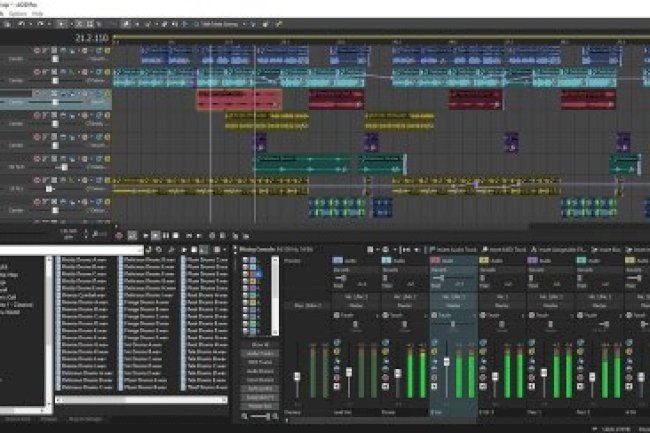The height and width of the screenshot is (433, 650).
Task: Click the Explorer file list horizontal scrollbar
Action: tap(141, 400)
